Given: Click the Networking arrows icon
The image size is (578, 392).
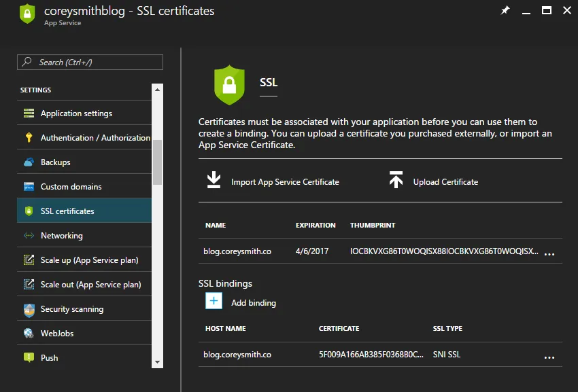Looking at the screenshot, I should click(29, 236).
